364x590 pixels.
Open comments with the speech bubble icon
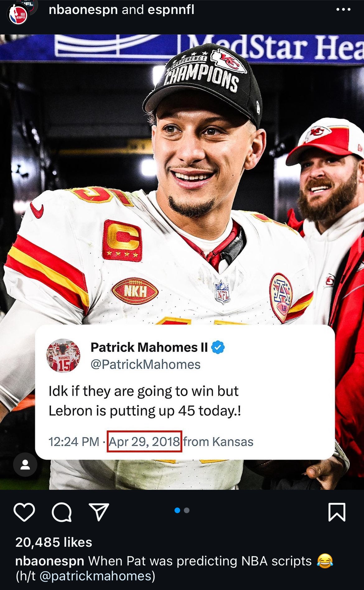(x=62, y=512)
